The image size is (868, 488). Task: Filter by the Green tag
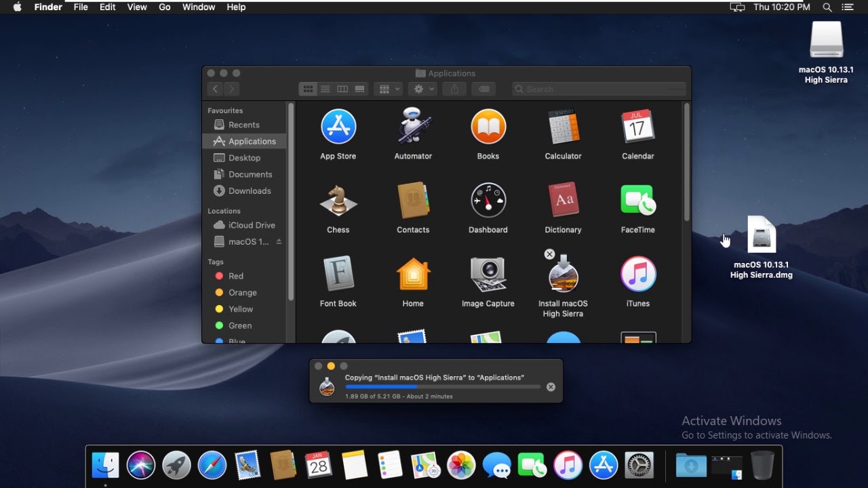(x=244, y=326)
